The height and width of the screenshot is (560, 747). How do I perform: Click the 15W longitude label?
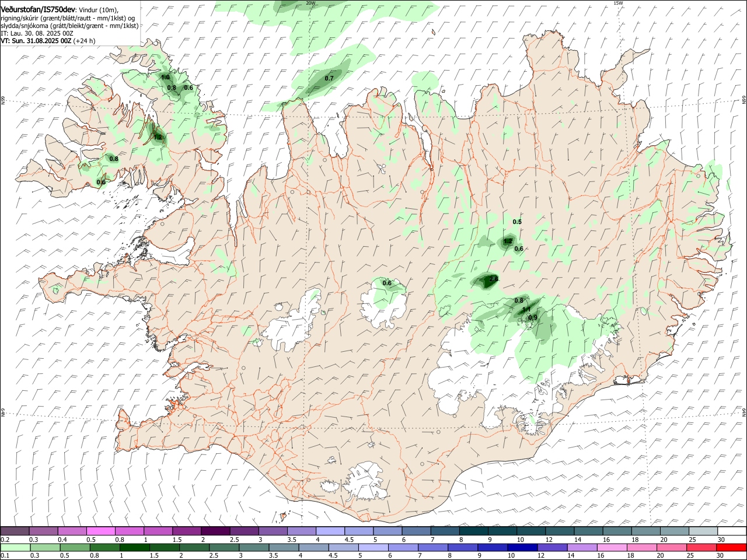618,3
